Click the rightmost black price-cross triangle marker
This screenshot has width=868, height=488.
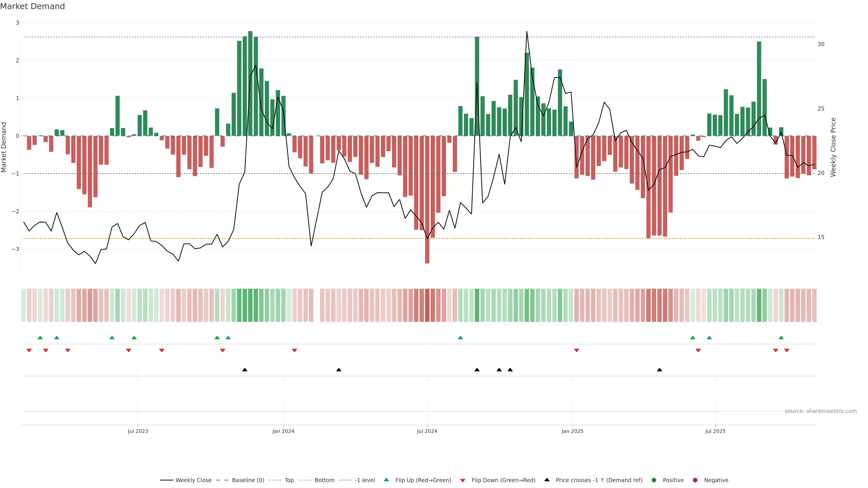tap(659, 370)
